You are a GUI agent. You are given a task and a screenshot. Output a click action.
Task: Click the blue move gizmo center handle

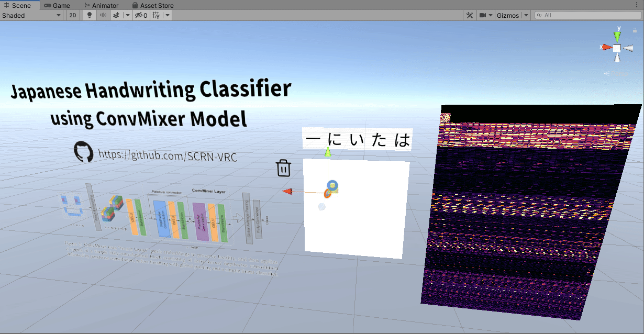point(332,185)
